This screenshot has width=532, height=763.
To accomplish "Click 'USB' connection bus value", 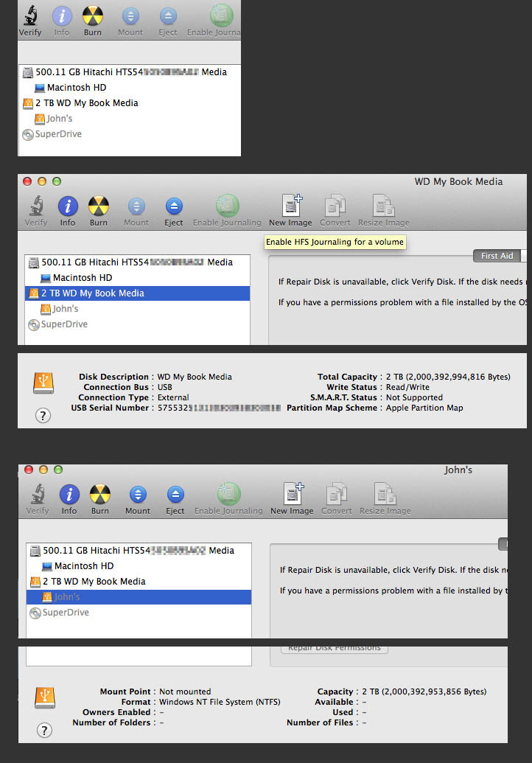I will pyautogui.click(x=165, y=387).
